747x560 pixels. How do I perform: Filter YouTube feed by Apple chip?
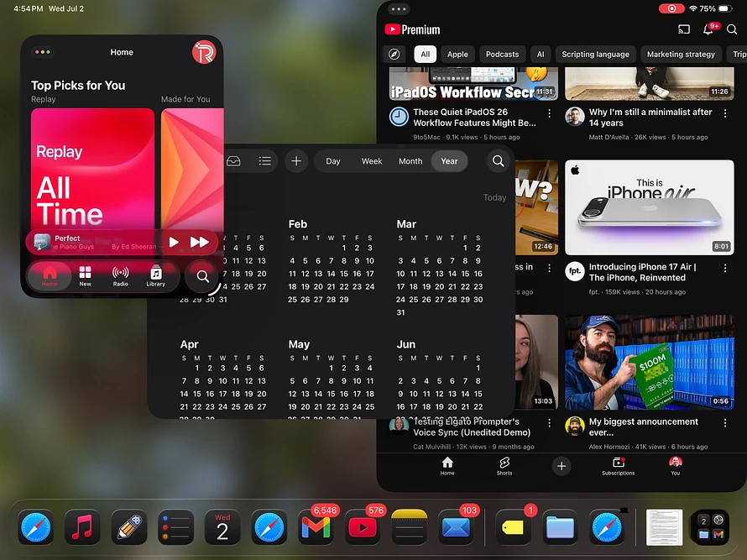click(x=457, y=55)
